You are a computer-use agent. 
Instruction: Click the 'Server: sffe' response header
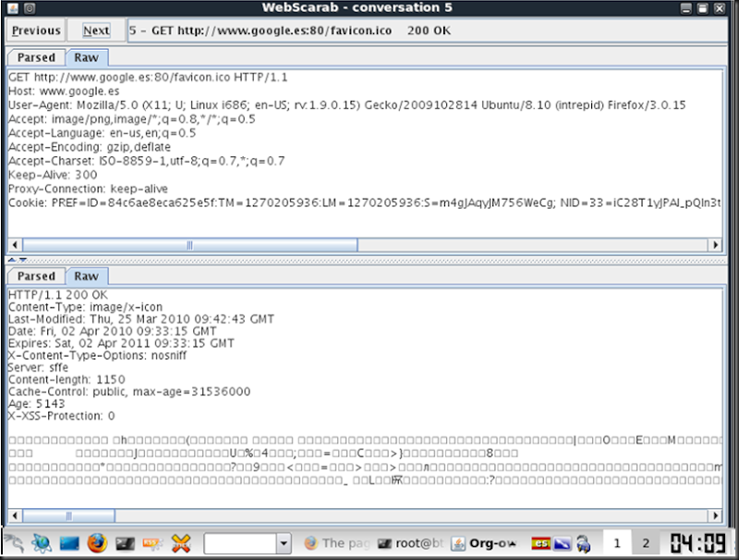[x=38, y=368]
